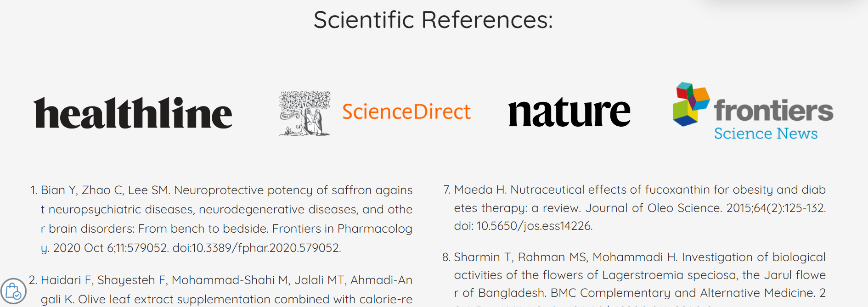Select reference 8 by Sharmin T
868x307 pixels.
pos(634,279)
